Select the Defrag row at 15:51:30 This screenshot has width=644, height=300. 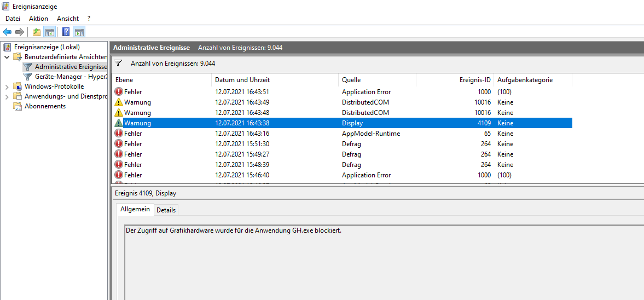(342, 144)
